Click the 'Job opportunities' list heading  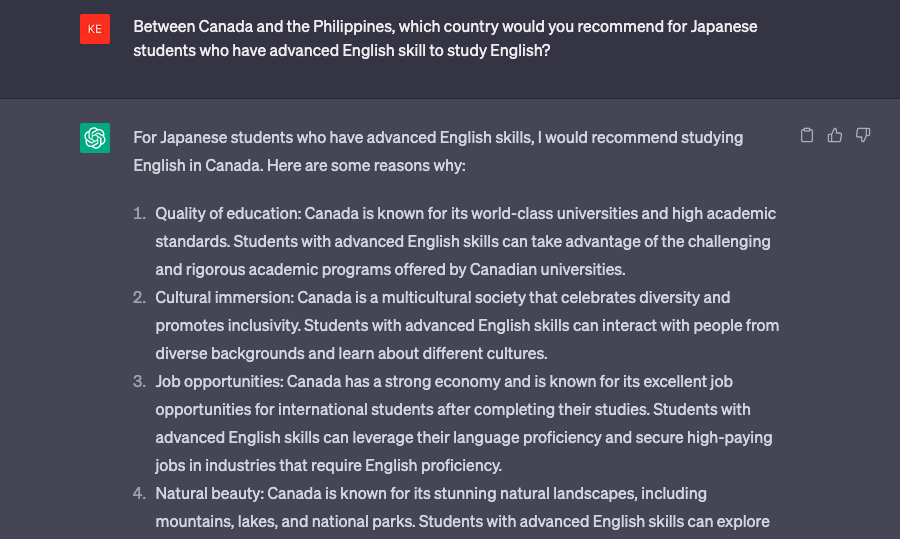[219, 381]
